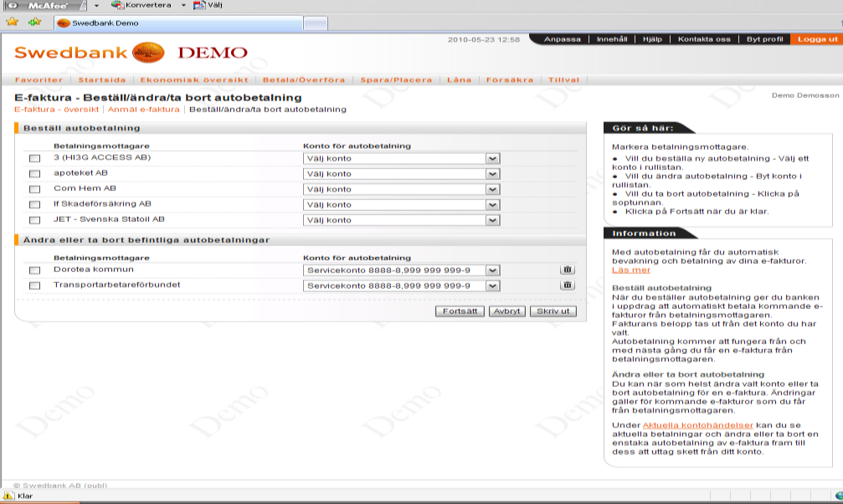Tick the Com Hem AB checkbox
Image resolution: width=843 pixels, height=504 pixels.
click(x=35, y=189)
